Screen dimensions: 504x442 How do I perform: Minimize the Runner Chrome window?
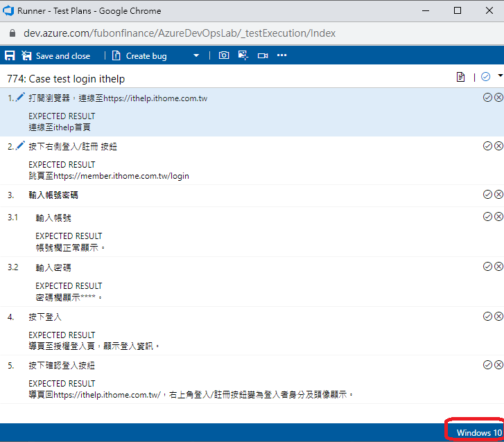pyautogui.click(x=426, y=10)
